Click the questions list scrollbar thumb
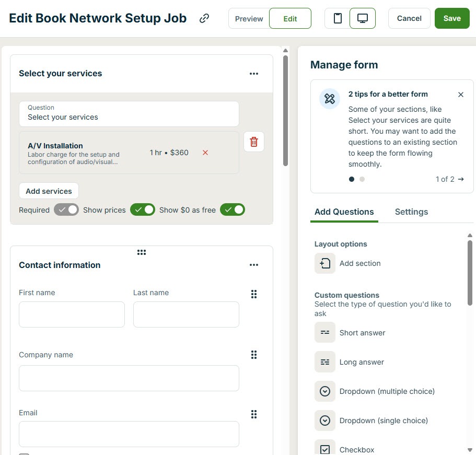 coord(470,273)
